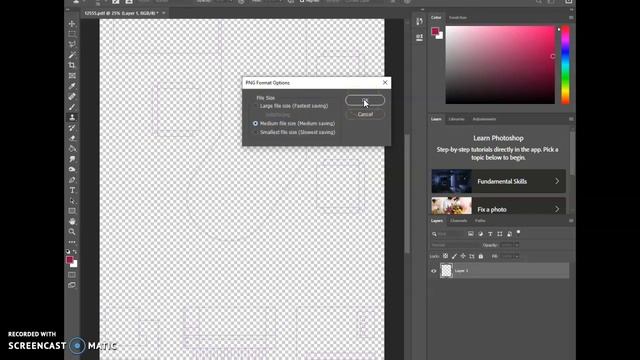Choose Medium file size (Medium saving)
The width and height of the screenshot is (640, 360).
tap(294, 123)
